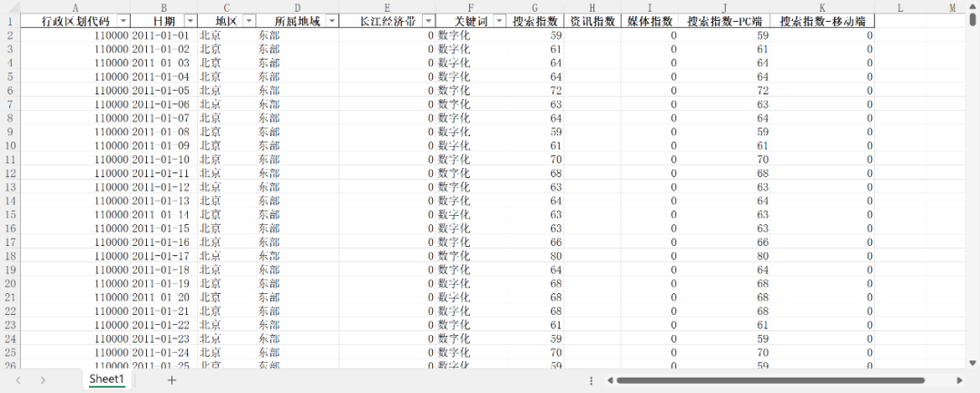Select column B header
The height and width of the screenshot is (393, 980).
[x=163, y=7]
